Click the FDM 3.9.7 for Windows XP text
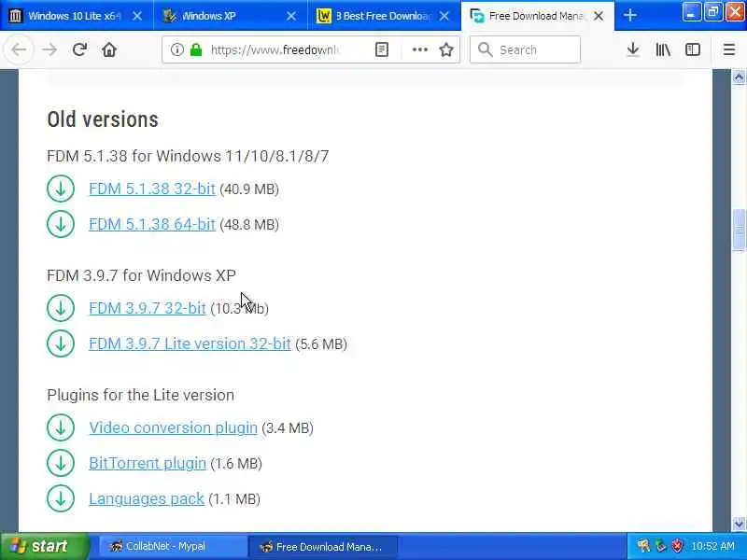The width and height of the screenshot is (747, 560). click(x=141, y=275)
